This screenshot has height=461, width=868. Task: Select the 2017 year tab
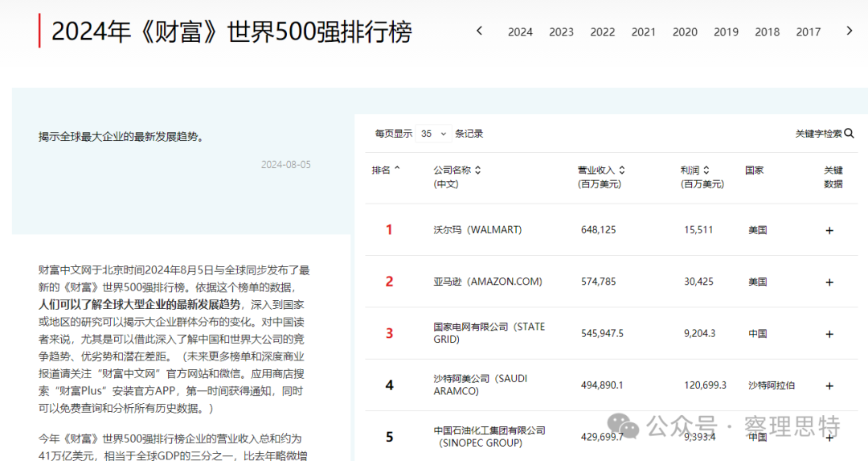tap(808, 32)
